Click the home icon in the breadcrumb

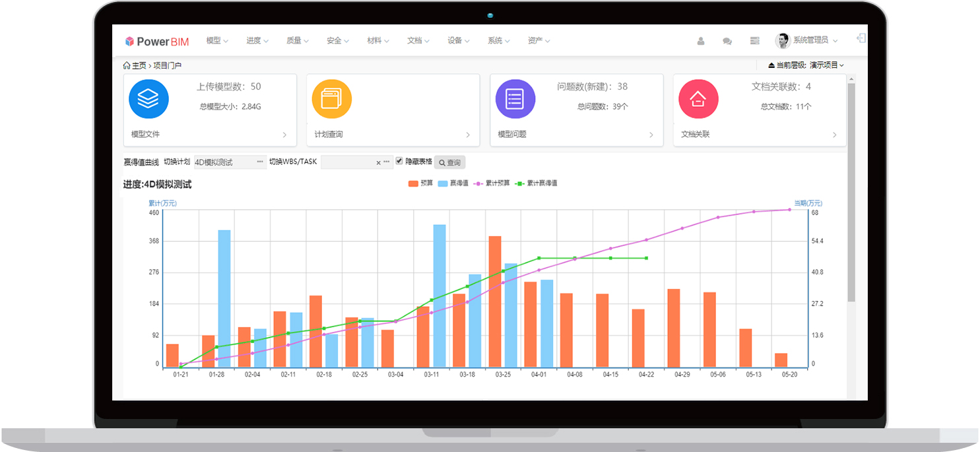pos(127,65)
